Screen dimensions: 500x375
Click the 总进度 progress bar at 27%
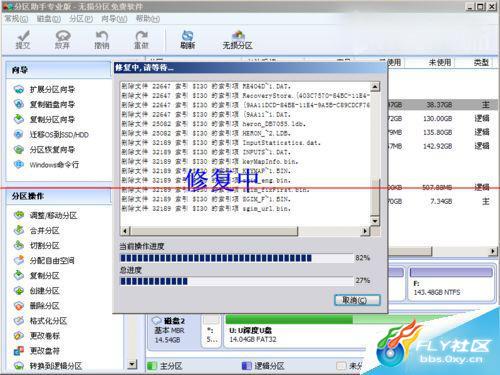click(236, 281)
